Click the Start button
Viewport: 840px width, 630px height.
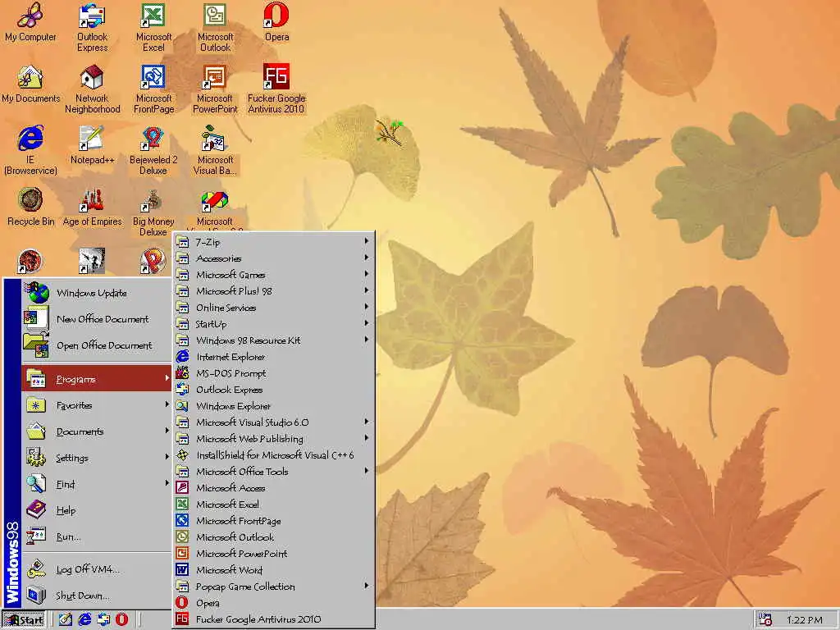click(24, 620)
